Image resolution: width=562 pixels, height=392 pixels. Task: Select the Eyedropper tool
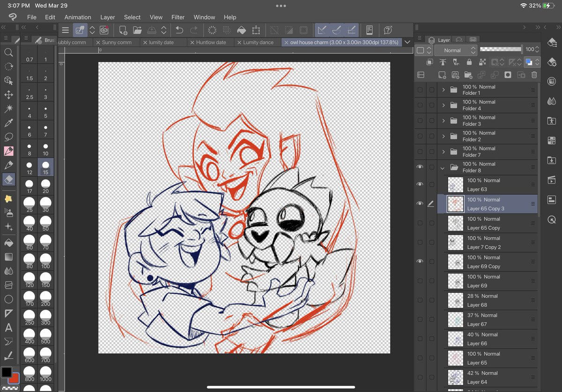(x=8, y=123)
